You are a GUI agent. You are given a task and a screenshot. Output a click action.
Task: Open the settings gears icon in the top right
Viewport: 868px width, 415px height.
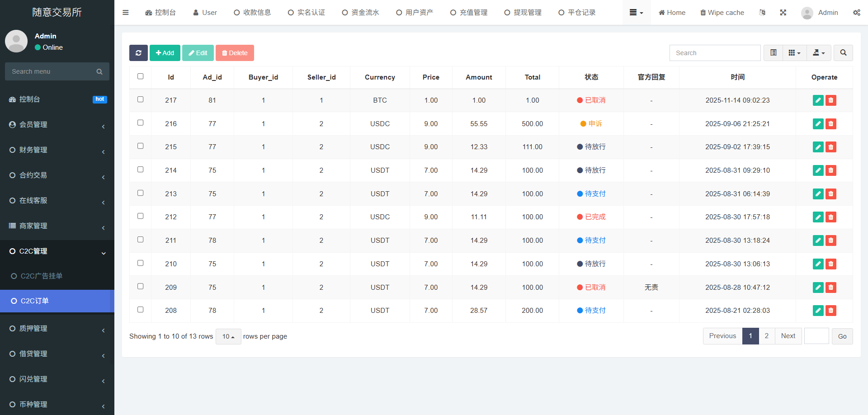856,13
